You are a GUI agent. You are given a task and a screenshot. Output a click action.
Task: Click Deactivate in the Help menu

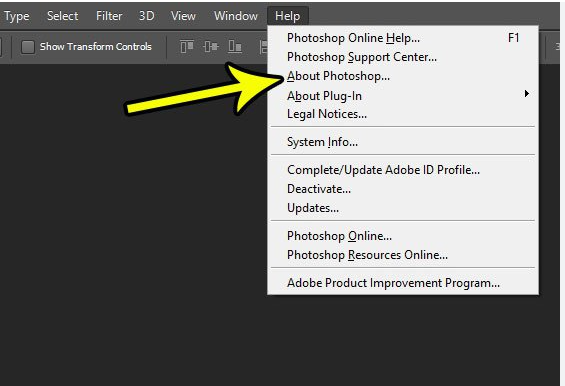tap(403, 189)
